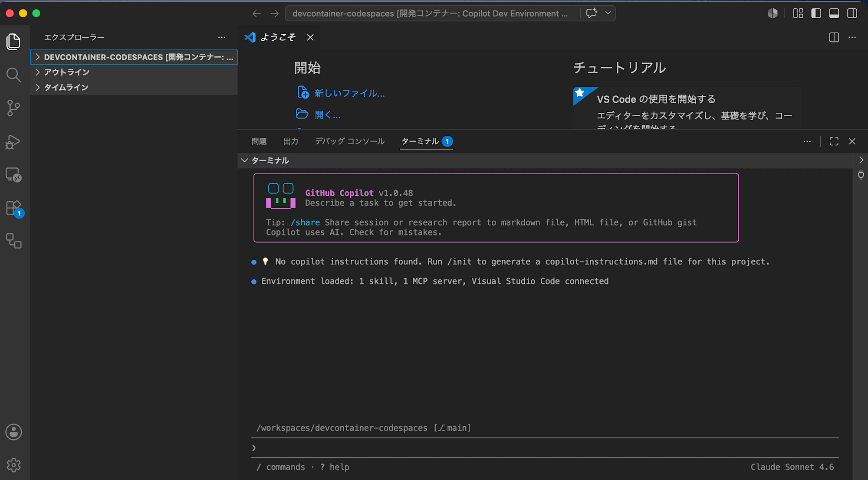
Task: Open the chat dropdown arrow in title bar
Action: click(x=608, y=13)
